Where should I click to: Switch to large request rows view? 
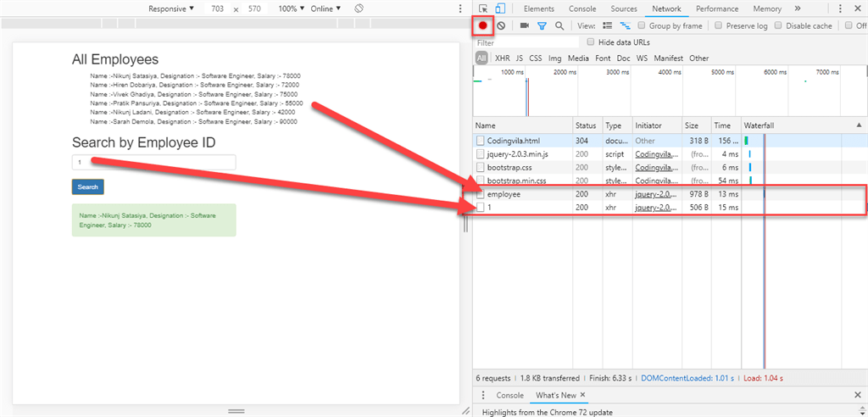(607, 25)
